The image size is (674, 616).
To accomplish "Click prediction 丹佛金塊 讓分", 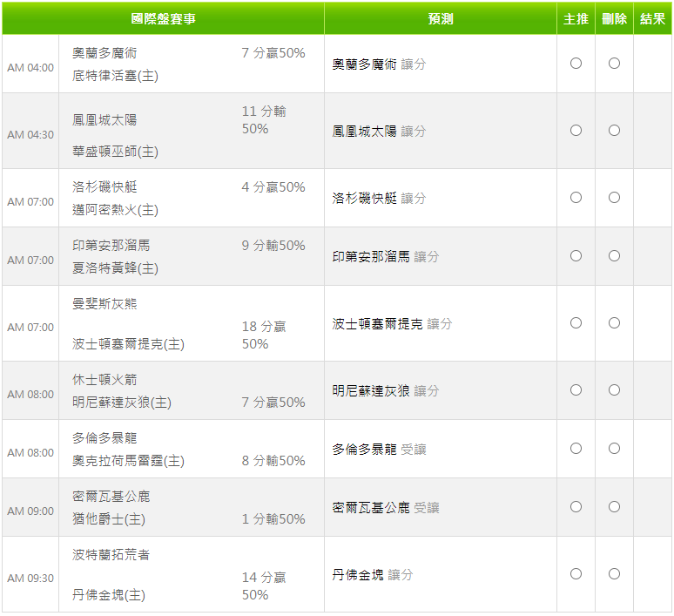I will click(373, 575).
